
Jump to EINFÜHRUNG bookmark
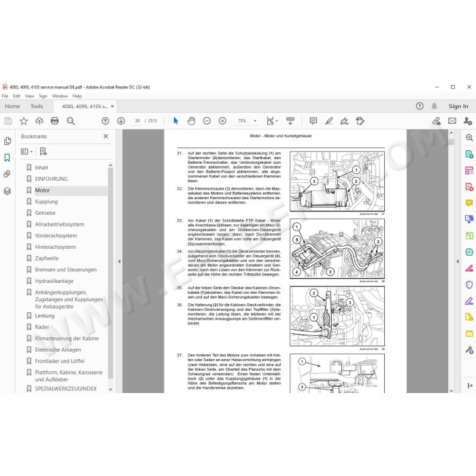51,179
